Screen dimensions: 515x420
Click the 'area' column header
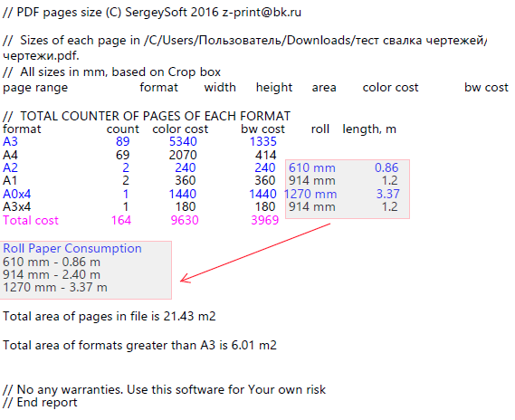[x=324, y=88]
